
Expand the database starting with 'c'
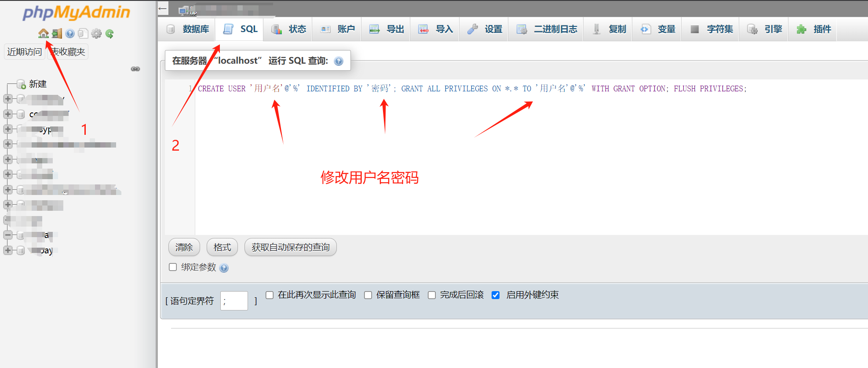tap(7, 114)
